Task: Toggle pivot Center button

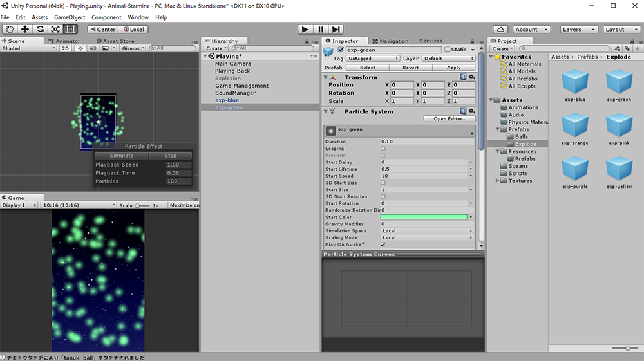Action: pos(102,29)
